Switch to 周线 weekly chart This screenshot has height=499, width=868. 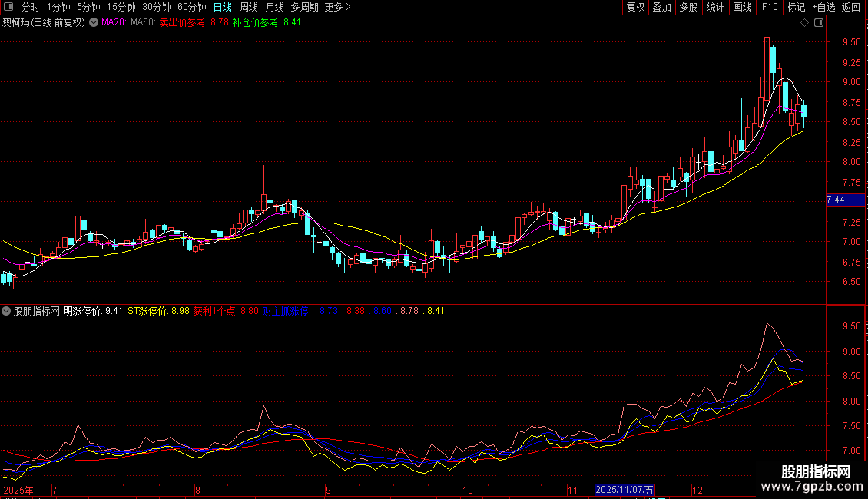pos(249,7)
